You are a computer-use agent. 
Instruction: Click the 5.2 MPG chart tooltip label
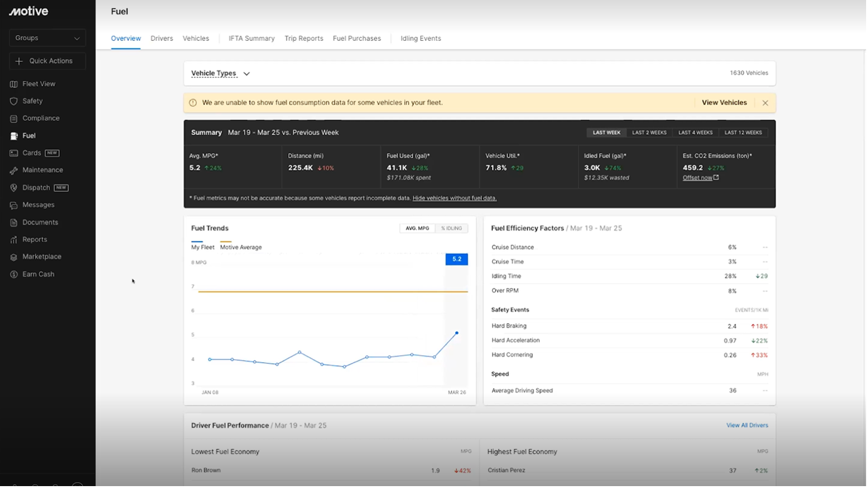(456, 259)
